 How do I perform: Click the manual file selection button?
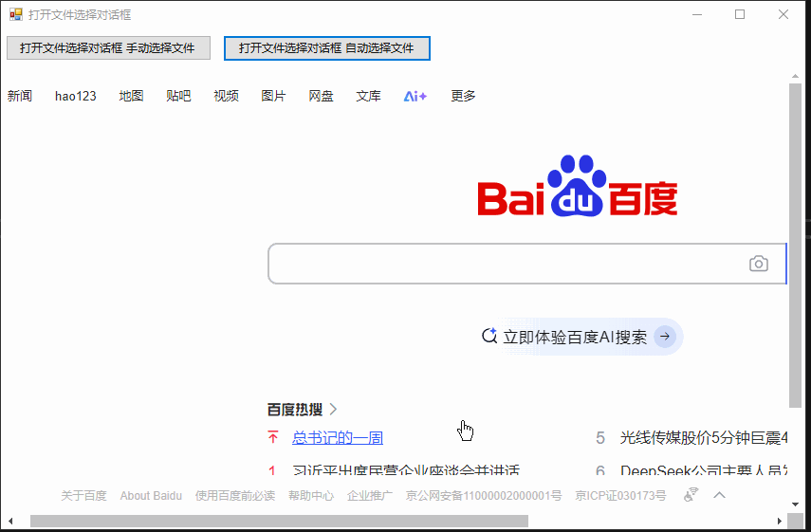tap(108, 48)
